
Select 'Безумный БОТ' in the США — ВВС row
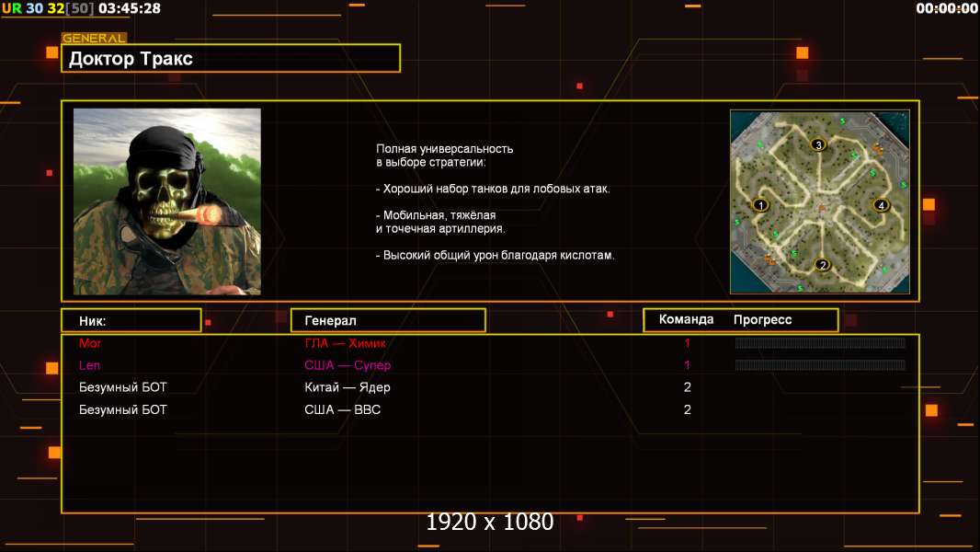point(122,409)
